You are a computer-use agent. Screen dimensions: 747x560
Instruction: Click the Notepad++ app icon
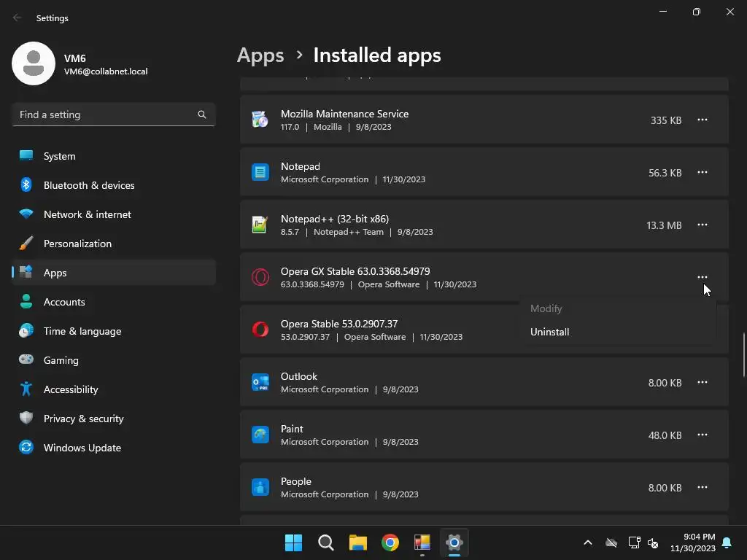pos(260,225)
